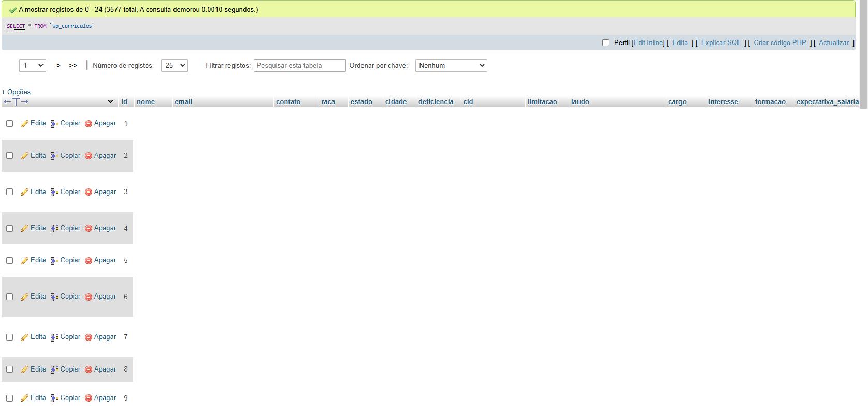The width and height of the screenshot is (868, 414).
Task: Click the Edita pencil icon in row 8
Action: [24, 369]
